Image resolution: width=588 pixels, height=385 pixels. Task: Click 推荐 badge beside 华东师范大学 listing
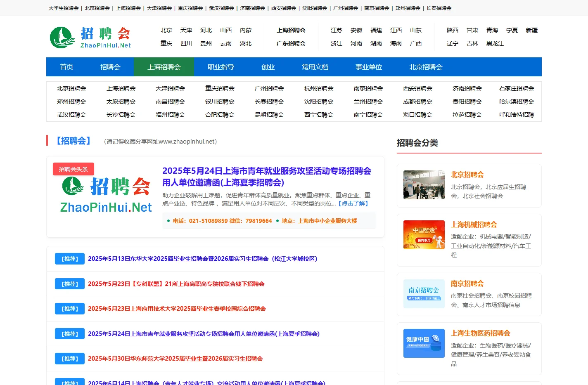[70, 359]
